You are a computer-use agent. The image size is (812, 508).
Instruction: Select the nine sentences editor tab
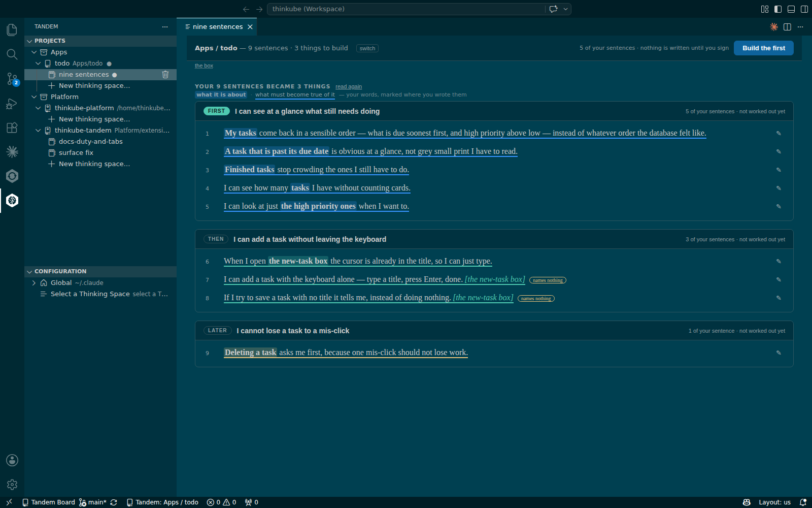(x=217, y=27)
